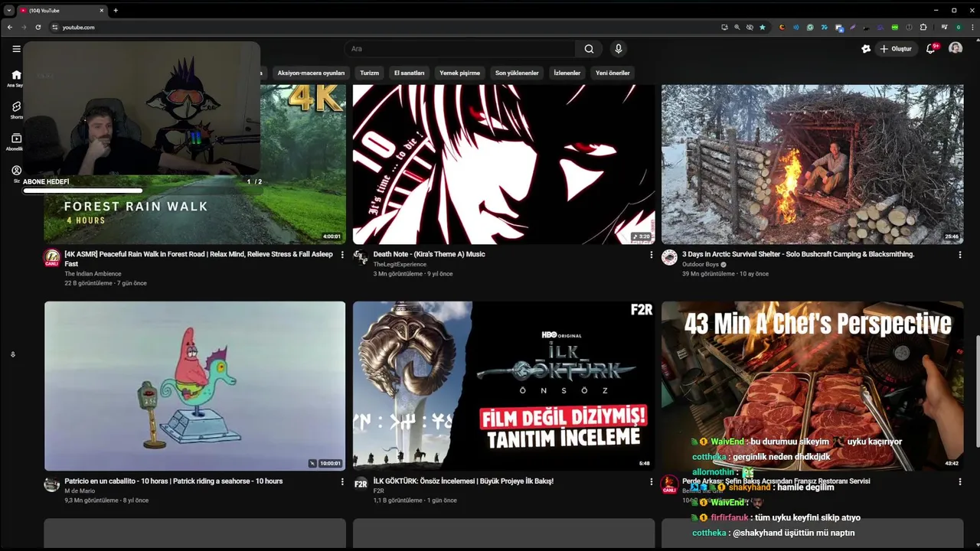Screen dimensions: 980x551
Task: Close the YouTube browser tab
Action: (100, 10)
